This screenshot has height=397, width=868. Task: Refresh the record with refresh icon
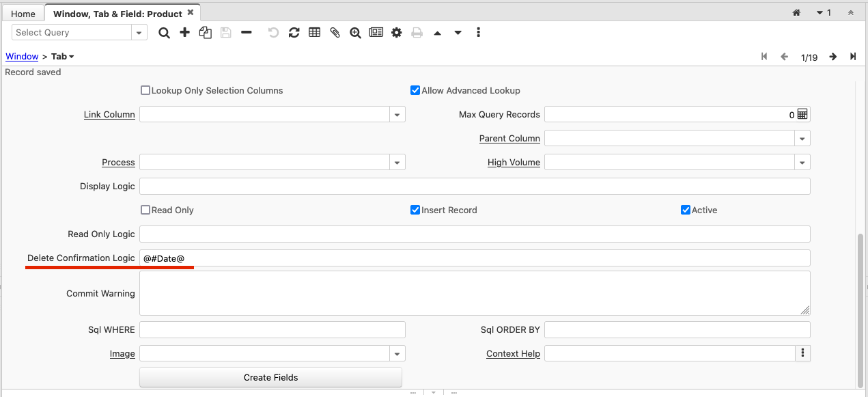click(x=294, y=33)
